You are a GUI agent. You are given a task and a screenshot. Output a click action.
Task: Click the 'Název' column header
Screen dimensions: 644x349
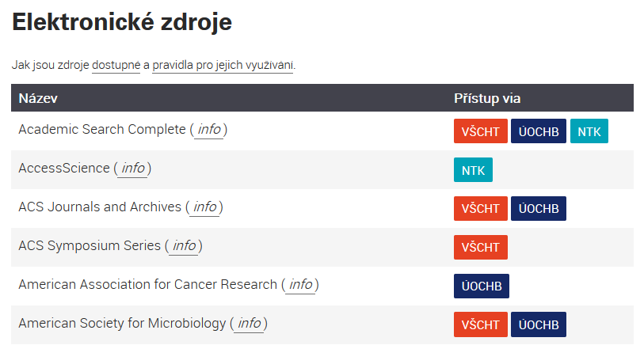(x=38, y=98)
